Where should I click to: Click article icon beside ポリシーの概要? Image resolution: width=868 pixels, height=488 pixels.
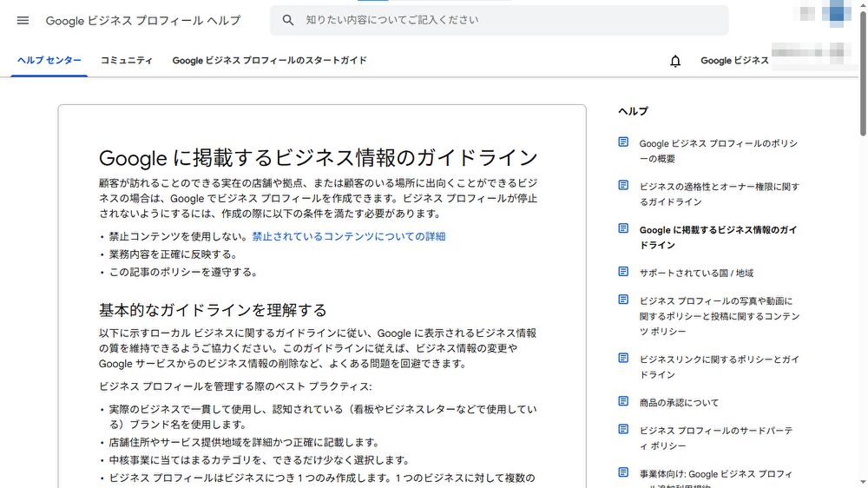tap(623, 142)
